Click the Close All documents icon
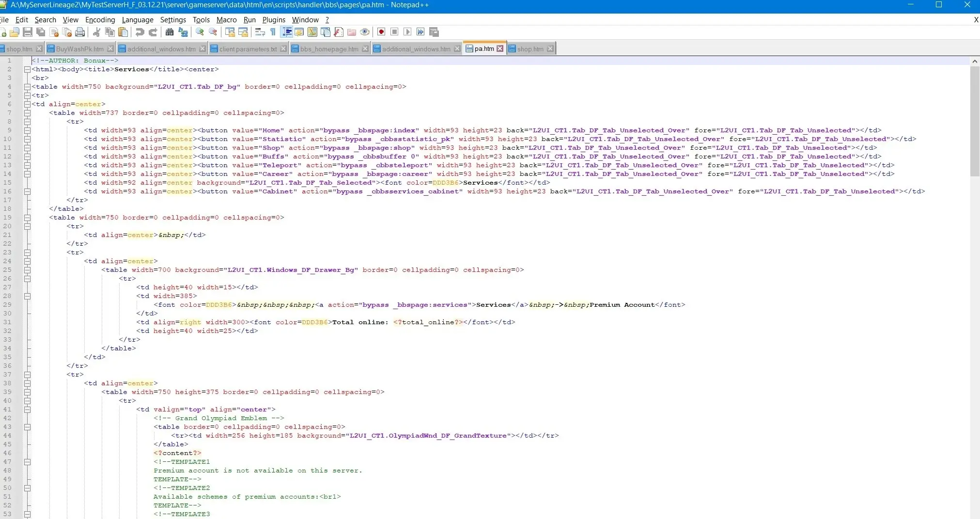This screenshot has height=519, width=980. [67, 32]
